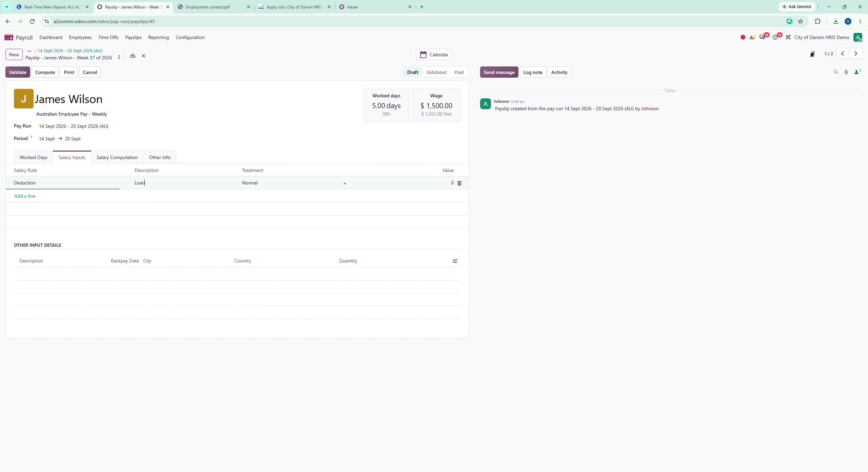Screen dimensions: 868x472
Task: Click the red recording indicator dot
Action: pos(743,37)
